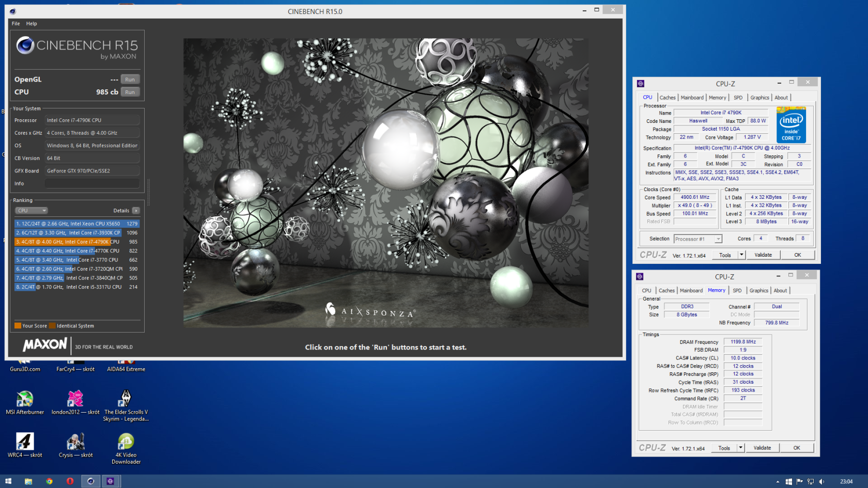
Task: Open Graphics tab in lower CPU-Z window
Action: click(758, 291)
